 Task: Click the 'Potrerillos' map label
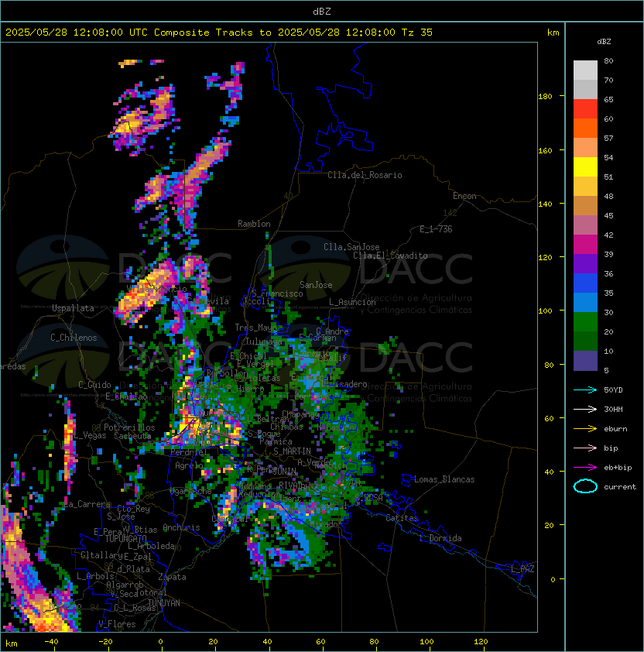coord(129,427)
